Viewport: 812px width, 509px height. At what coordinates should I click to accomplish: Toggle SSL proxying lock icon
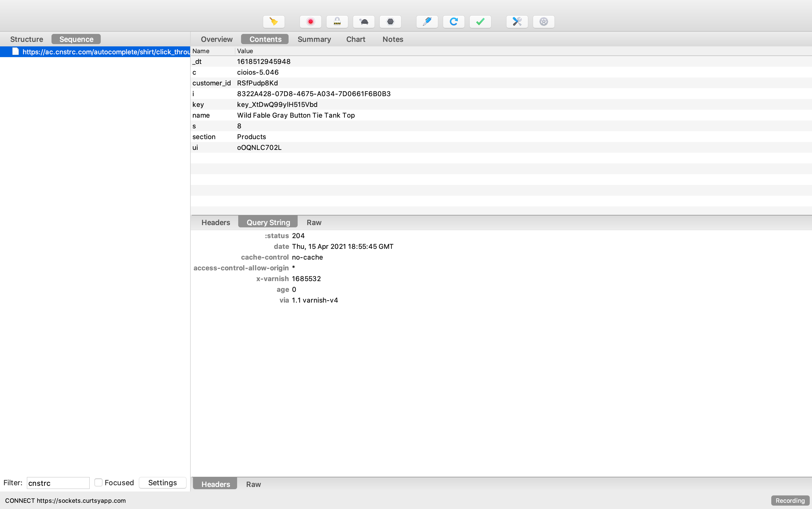pyautogui.click(x=337, y=22)
